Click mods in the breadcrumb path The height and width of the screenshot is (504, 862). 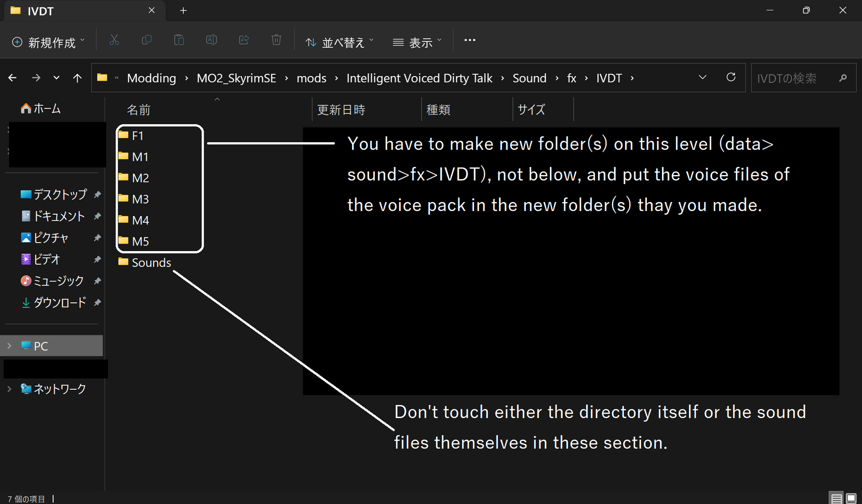coord(311,78)
